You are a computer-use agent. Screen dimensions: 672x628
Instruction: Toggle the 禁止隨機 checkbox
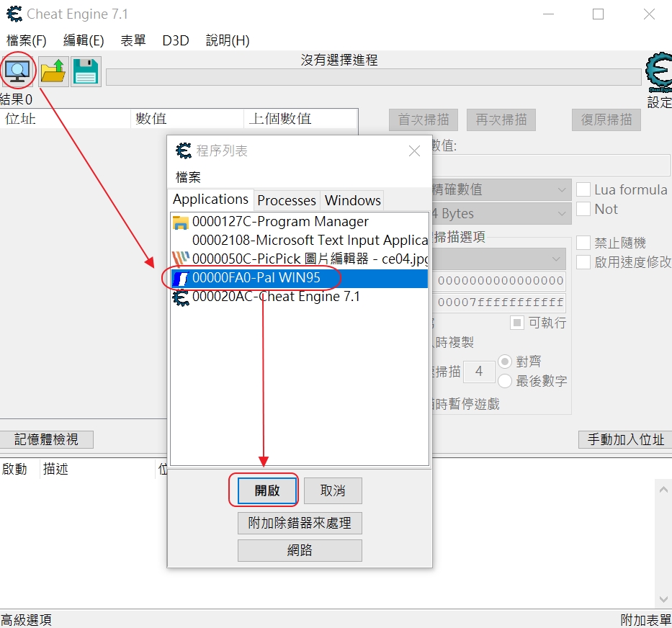(x=583, y=243)
